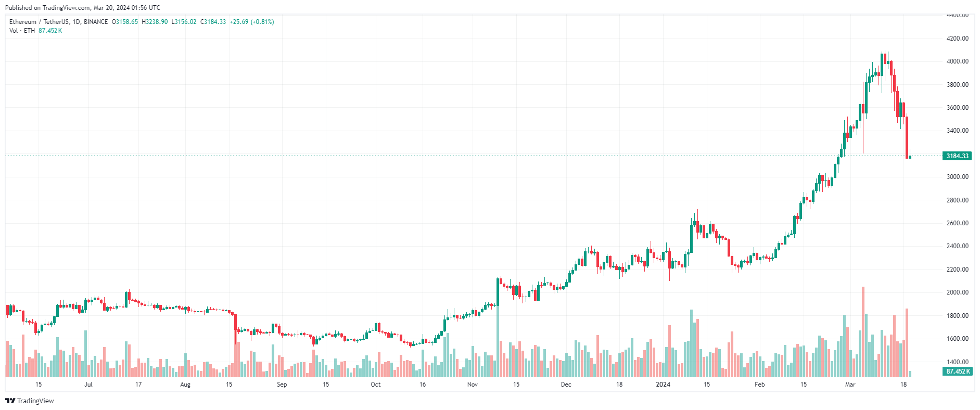Click the Nov marker on the time axis
Screen dimensions: 980x410
(472, 385)
